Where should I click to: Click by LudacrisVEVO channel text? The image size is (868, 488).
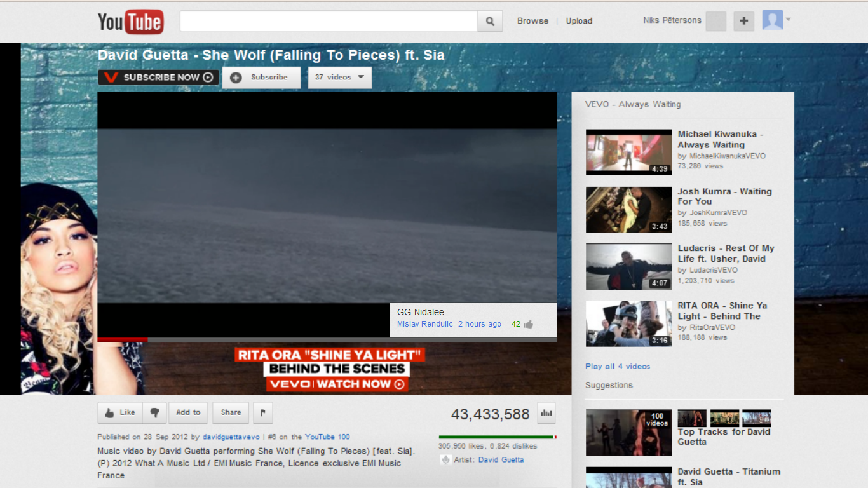point(708,270)
